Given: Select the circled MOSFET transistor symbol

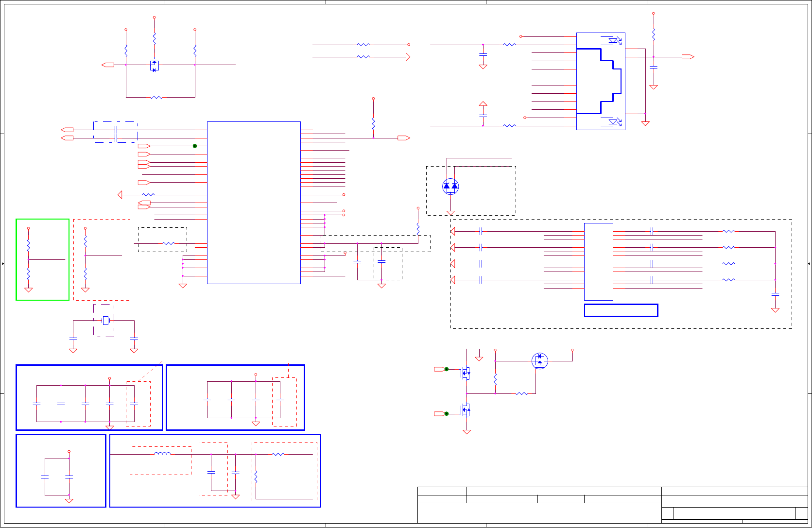Looking at the screenshot, I should pyautogui.click(x=540, y=361).
